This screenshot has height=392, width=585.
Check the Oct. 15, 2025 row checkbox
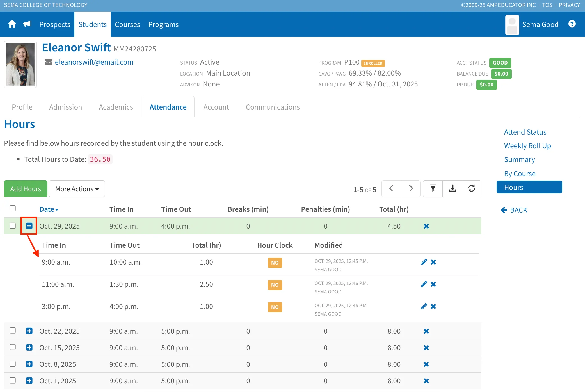[x=13, y=347]
